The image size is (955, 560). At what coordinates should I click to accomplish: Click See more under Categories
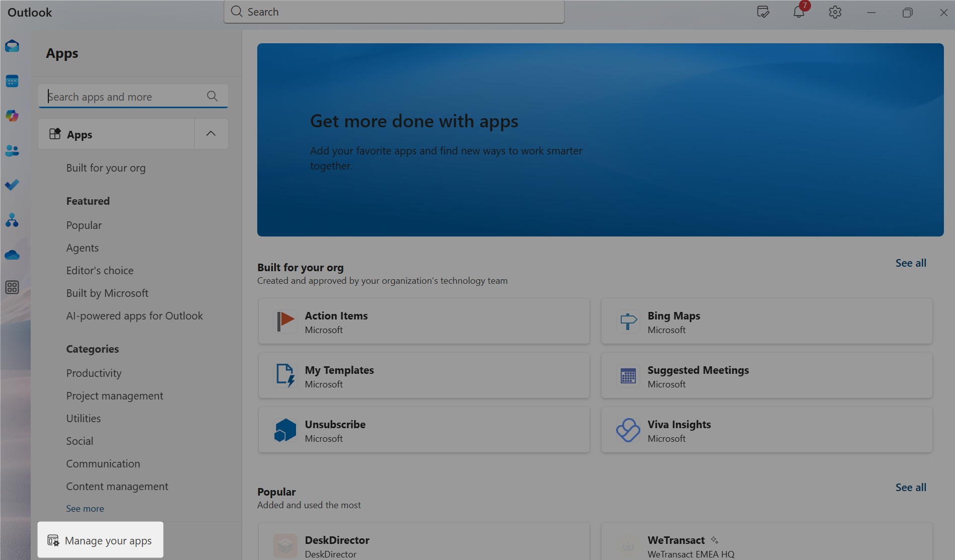tap(85, 509)
